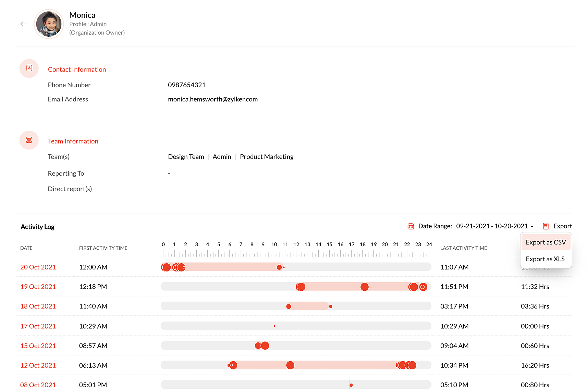Image resolution: width=588 pixels, height=390 pixels.
Task: Click first activity marker on 18 Oct timeline
Action: click(289, 306)
